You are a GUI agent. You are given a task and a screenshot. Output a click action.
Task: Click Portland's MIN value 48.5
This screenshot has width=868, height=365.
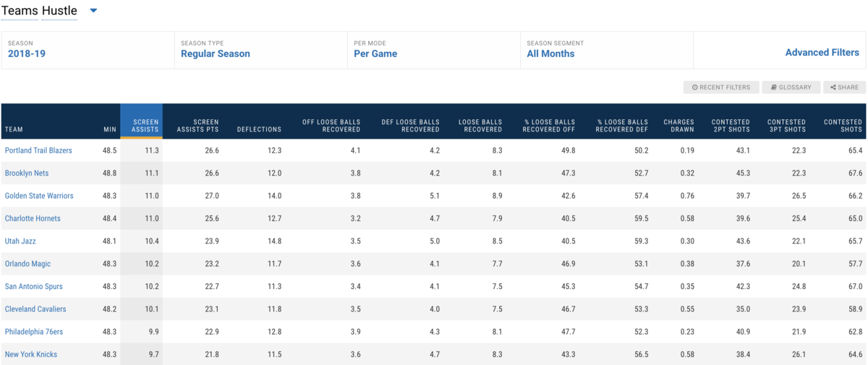(x=109, y=150)
